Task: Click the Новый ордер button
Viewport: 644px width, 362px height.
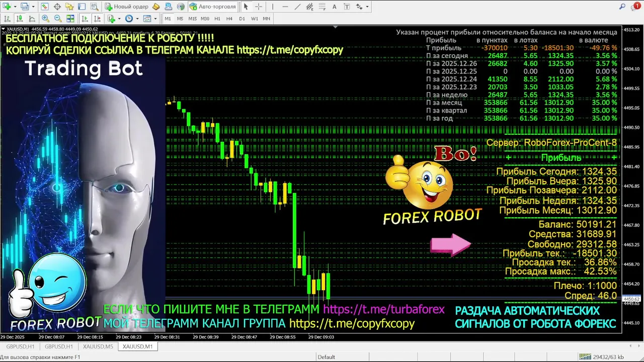Action: 126,7
